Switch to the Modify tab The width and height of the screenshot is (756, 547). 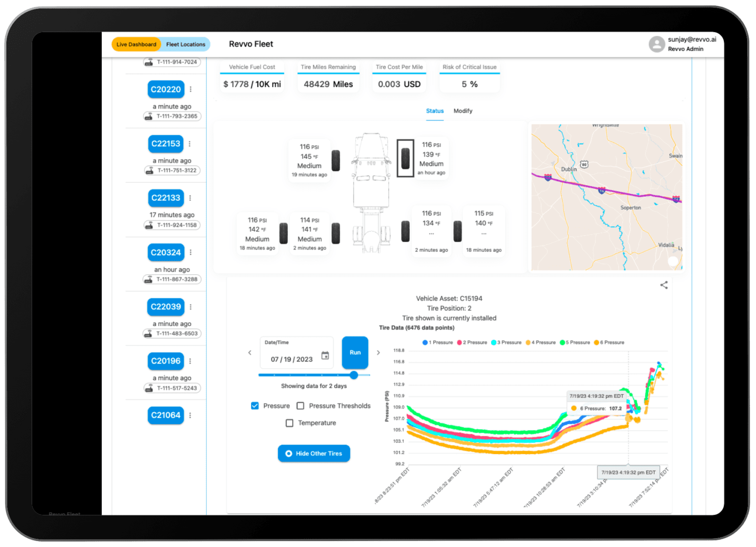463,111
